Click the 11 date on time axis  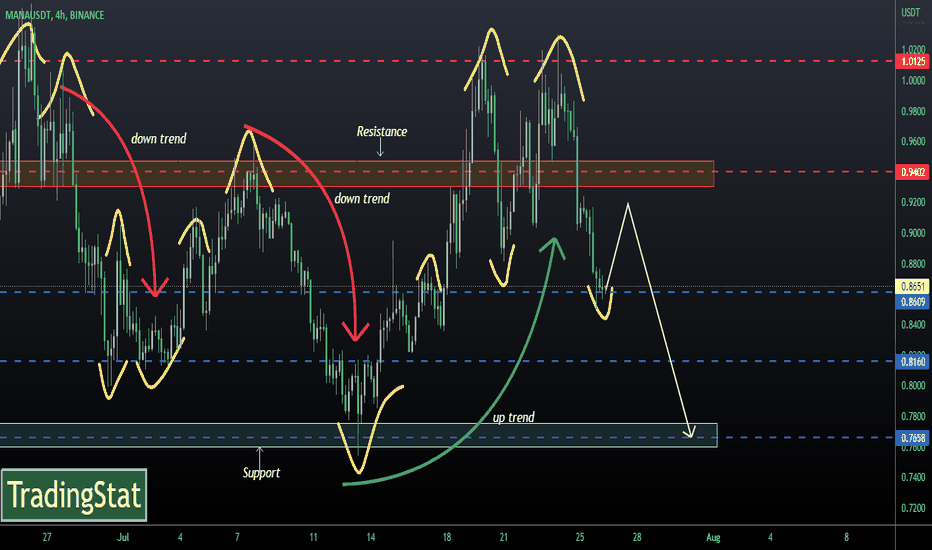click(x=313, y=537)
